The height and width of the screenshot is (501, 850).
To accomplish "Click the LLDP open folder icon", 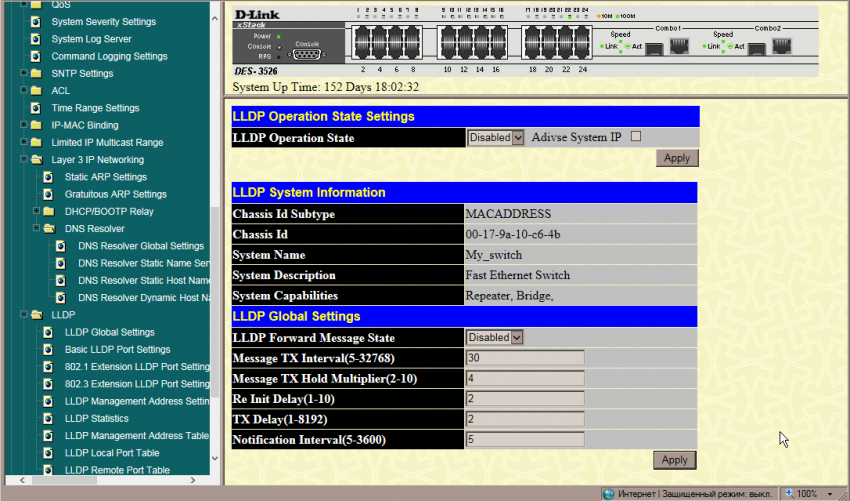I will (x=37, y=315).
